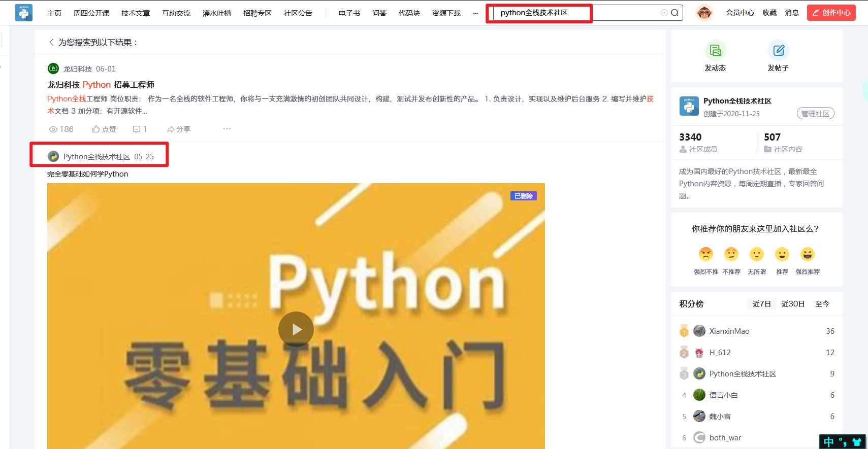The image size is (868, 449).
Task: Open 社区公告 navigation item
Action: pos(298,13)
